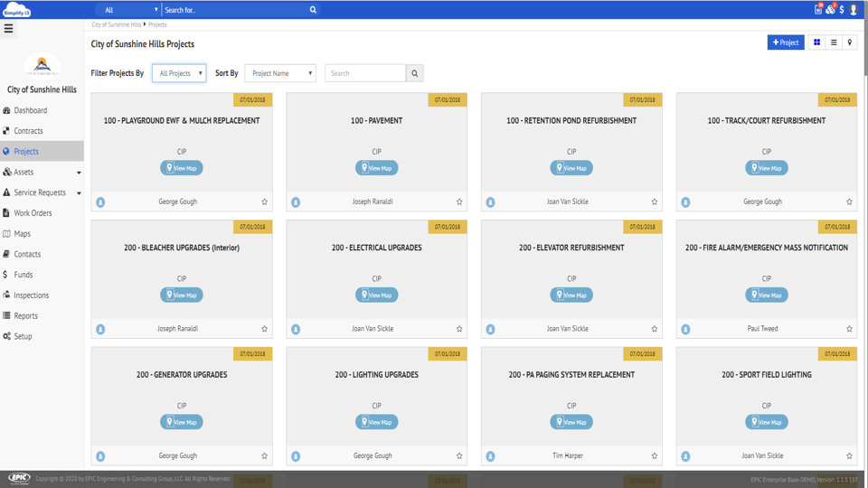Viewport: 868px width, 488px height.
Task: Click the magnifier button beside the projects search field
Action: click(x=415, y=73)
